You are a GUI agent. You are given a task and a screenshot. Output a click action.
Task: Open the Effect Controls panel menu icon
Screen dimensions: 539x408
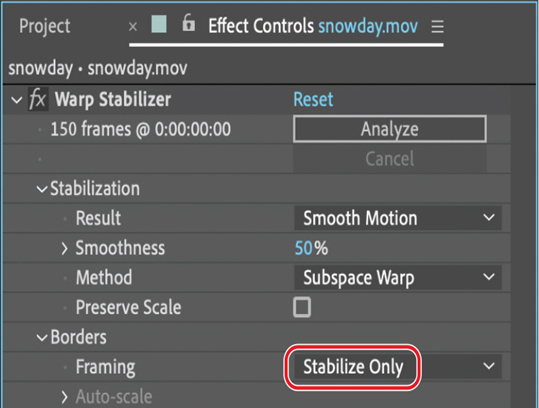[437, 26]
